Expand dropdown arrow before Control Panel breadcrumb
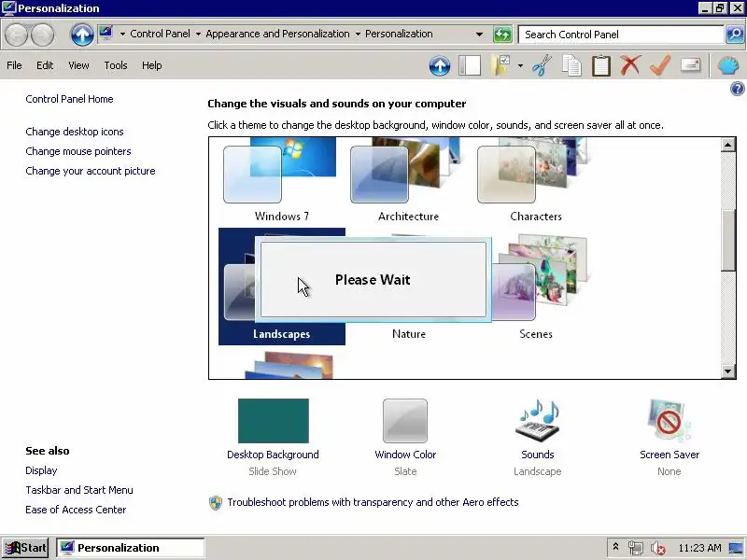Image resolution: width=747 pixels, height=560 pixels. pyautogui.click(x=122, y=34)
